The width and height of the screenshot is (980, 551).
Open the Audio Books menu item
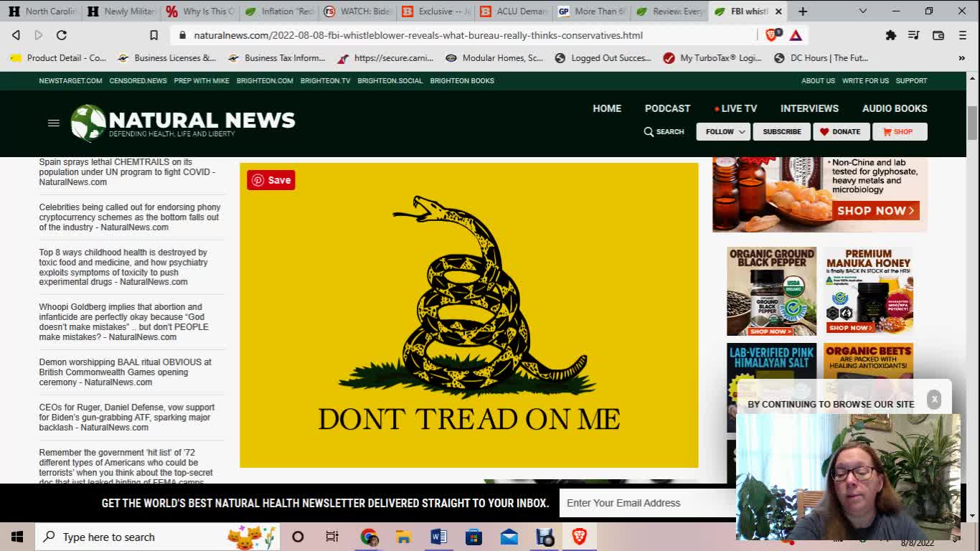click(895, 108)
